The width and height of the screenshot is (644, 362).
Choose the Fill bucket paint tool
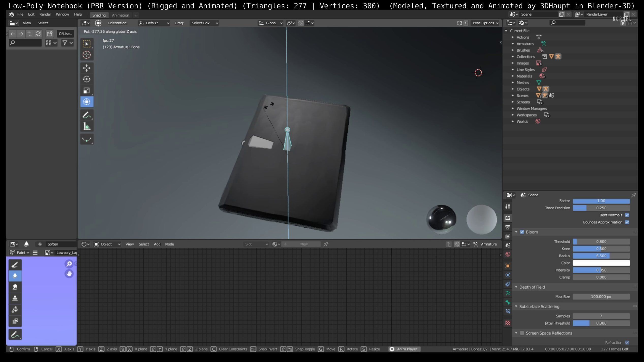15,309
